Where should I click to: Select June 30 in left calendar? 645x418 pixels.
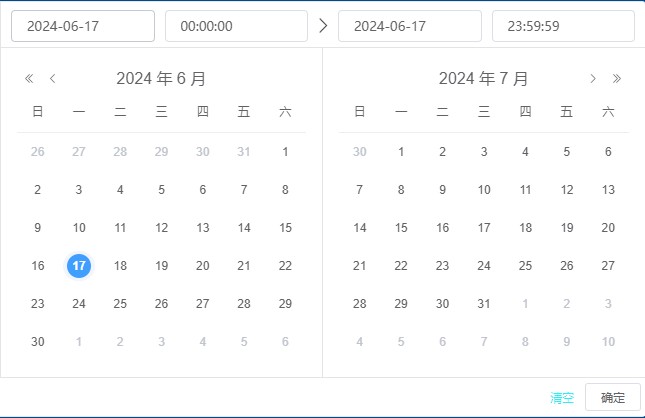[x=37, y=342]
